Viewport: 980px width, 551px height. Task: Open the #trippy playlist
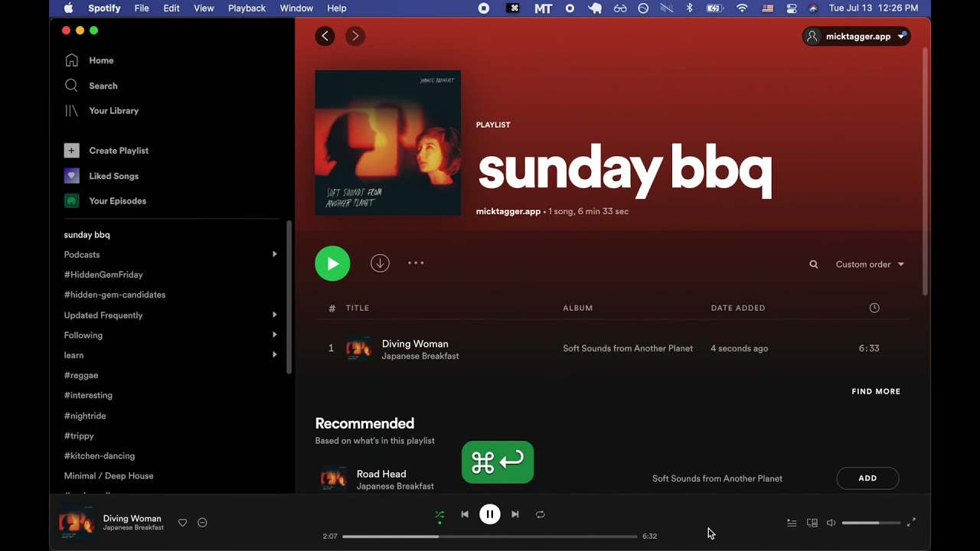79,436
